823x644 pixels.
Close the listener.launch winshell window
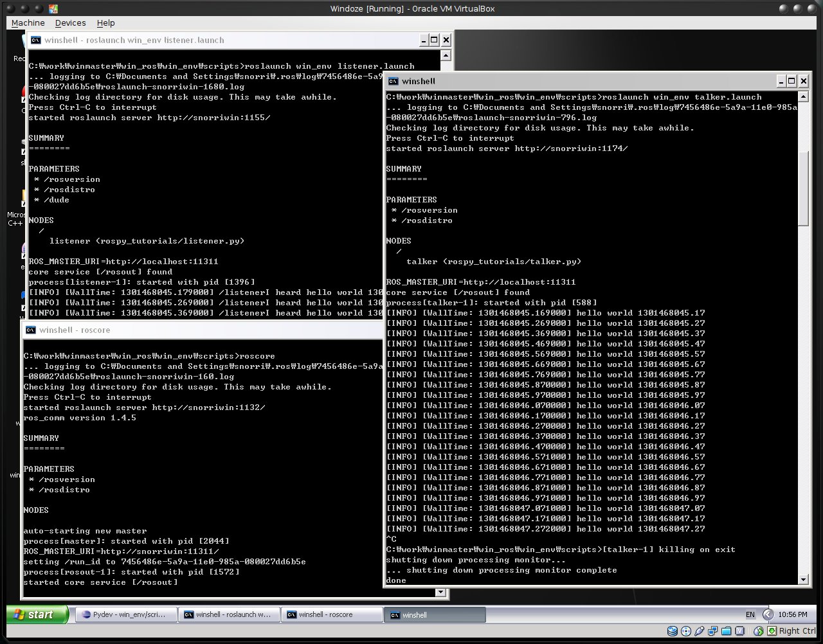point(446,40)
